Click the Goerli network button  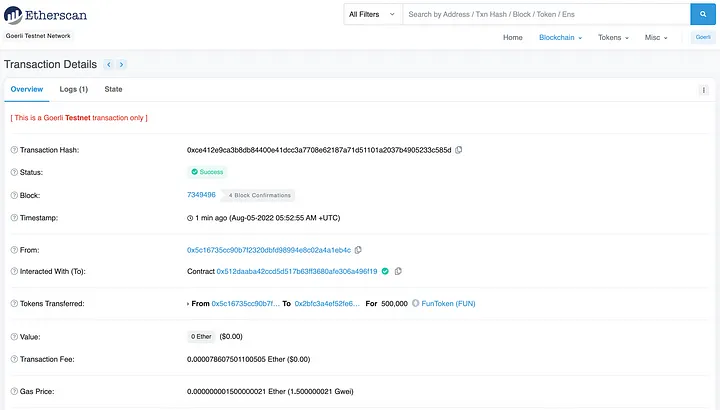pyautogui.click(x=703, y=38)
